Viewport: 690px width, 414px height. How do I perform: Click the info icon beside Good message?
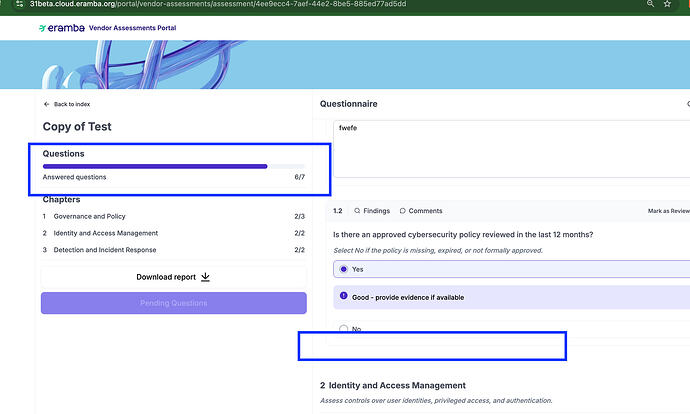344,296
